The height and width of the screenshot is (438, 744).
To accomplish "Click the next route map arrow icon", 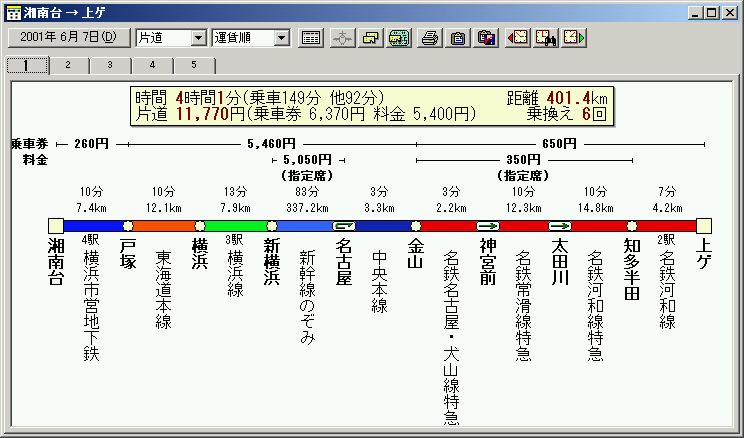I will [x=574, y=38].
